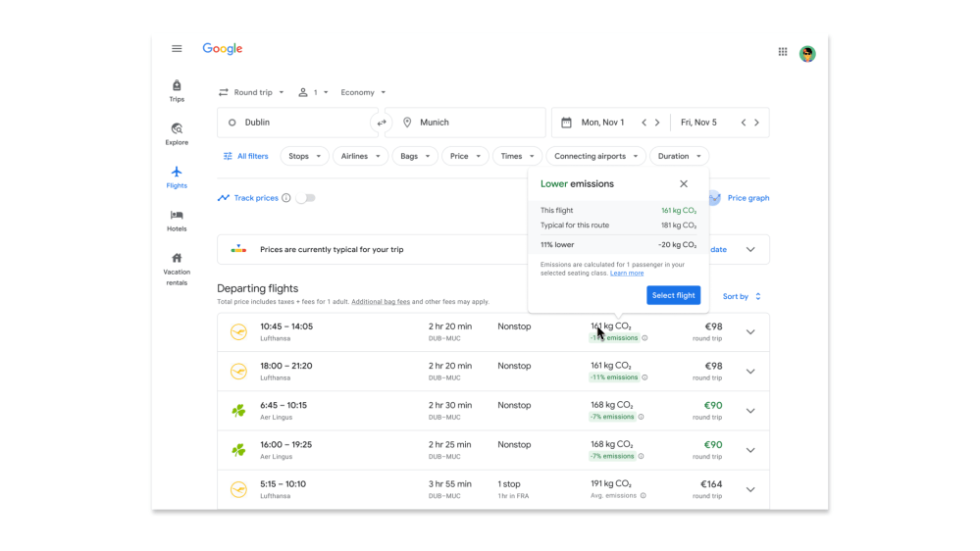This screenshot has width=980, height=551.
Task: Go to Explore in the sidebar
Action: 177,134
